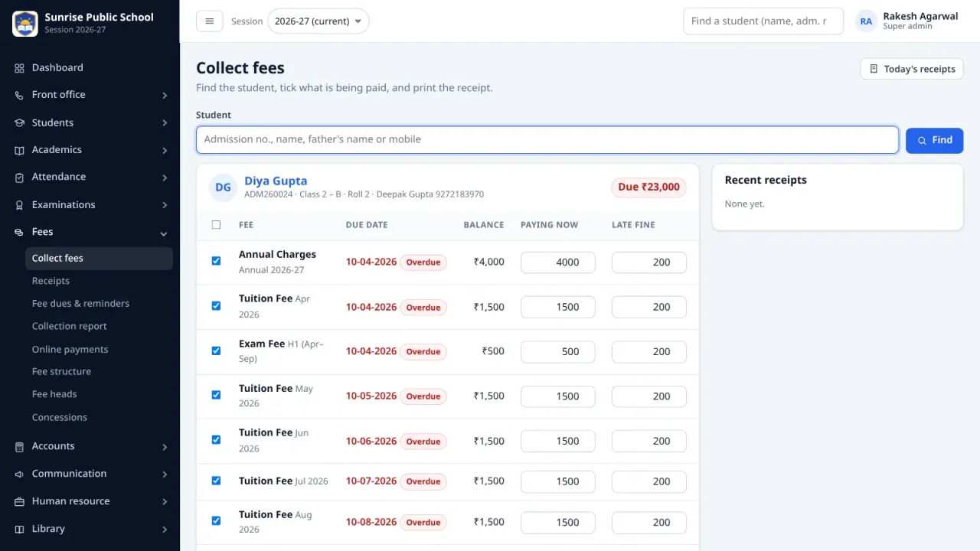Click the Student admission search field
This screenshot has width=980, height=551.
pyautogui.click(x=547, y=140)
